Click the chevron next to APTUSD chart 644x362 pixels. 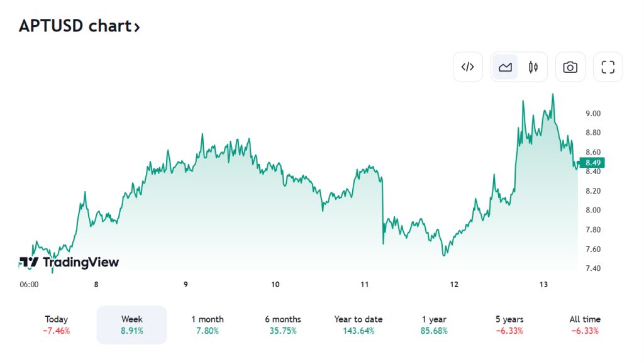click(x=136, y=27)
